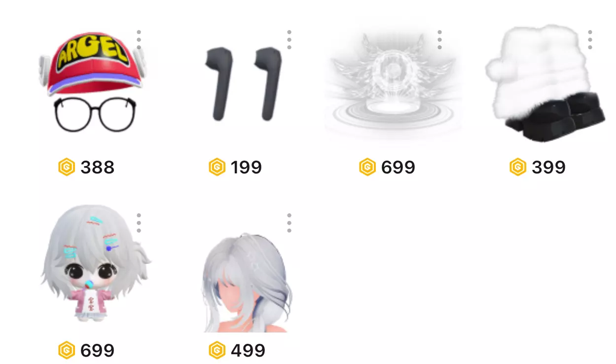Open three-dot menu on glowing stage item
The image size is (616, 364).
[x=439, y=39]
